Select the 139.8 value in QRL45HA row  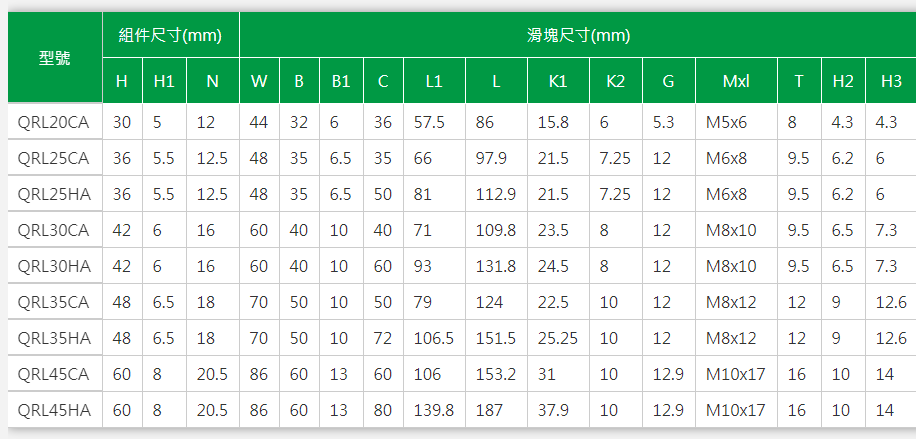[x=434, y=410]
